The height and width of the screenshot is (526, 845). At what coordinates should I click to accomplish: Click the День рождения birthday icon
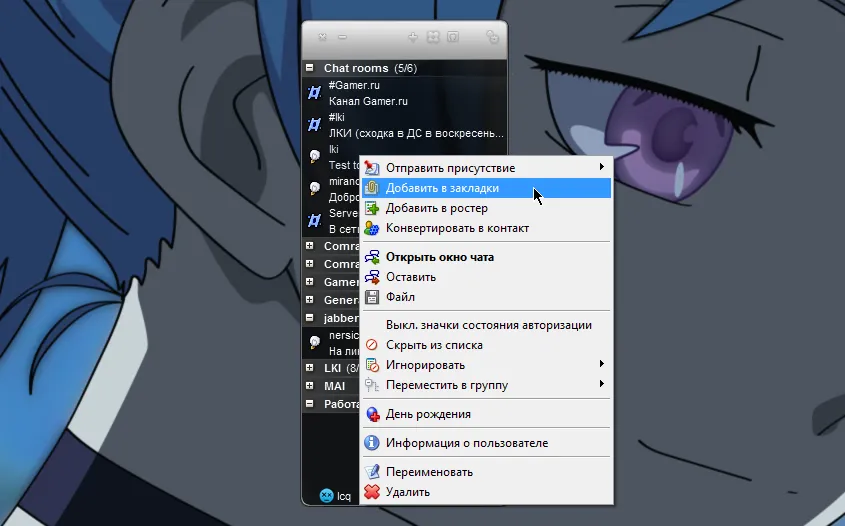click(372, 414)
